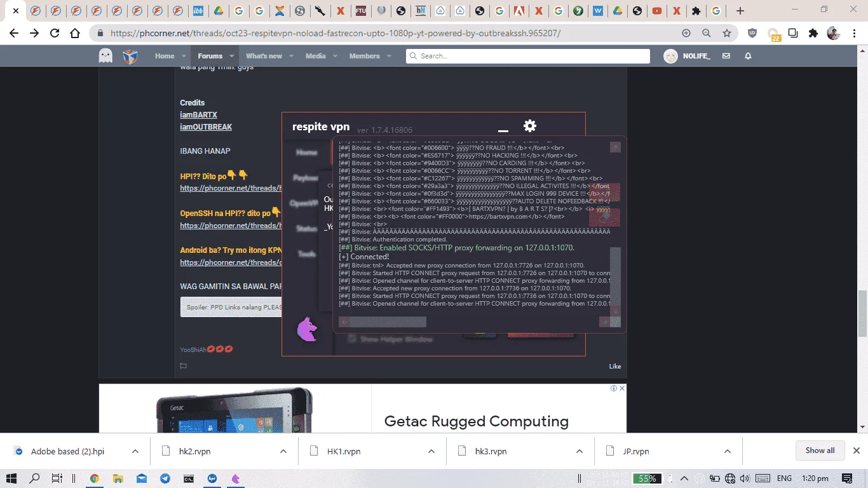This screenshot has height=488, width=868.
Task: Click the phcorner ghost logo icon
Action: point(105,56)
